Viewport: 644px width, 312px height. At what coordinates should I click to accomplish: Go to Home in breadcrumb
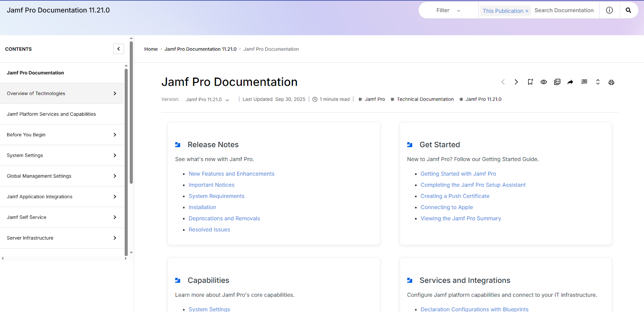[151, 49]
